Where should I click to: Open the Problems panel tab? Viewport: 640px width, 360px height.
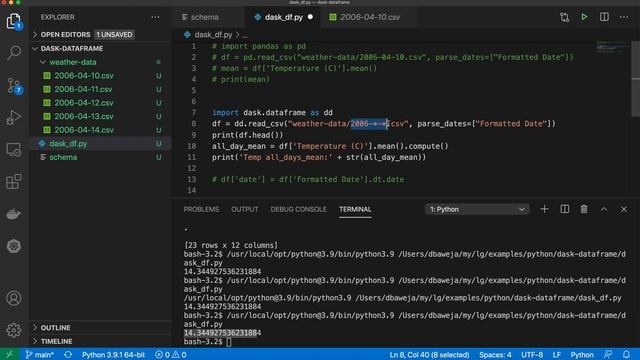tap(201, 209)
